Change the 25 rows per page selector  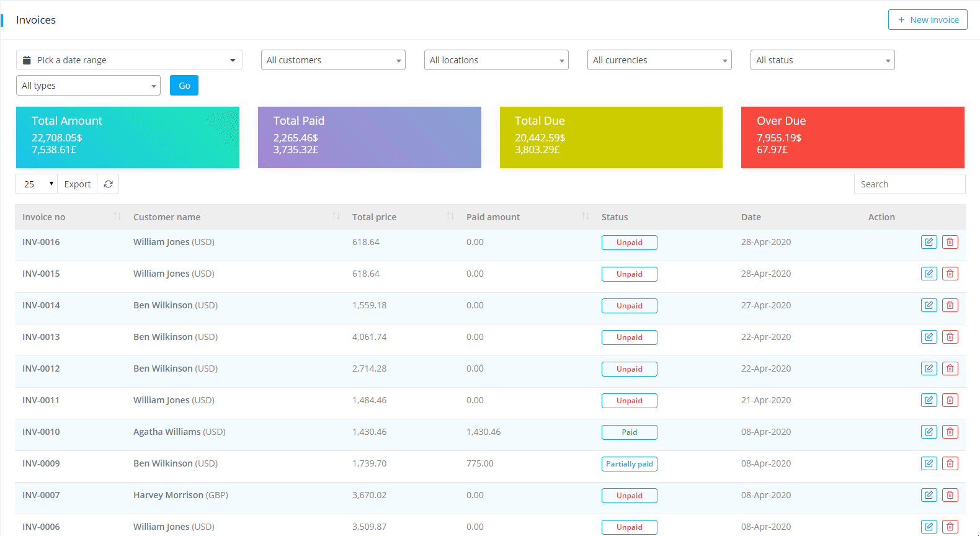[x=37, y=184]
